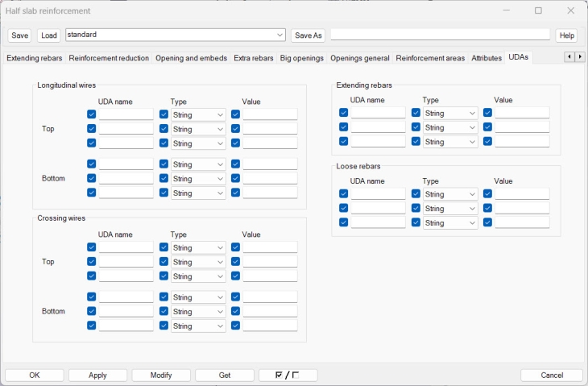Open first Longitudinal wires Bottom Type dropdown

pyautogui.click(x=198, y=164)
